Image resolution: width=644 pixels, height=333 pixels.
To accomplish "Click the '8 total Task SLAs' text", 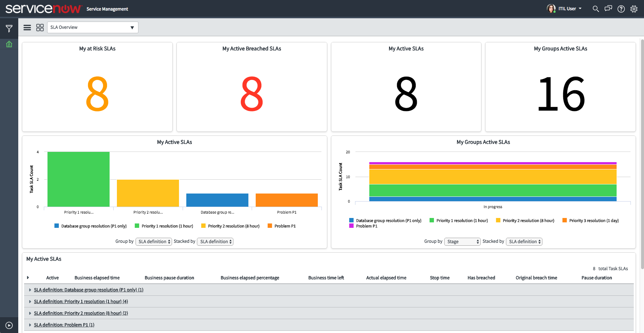I will point(610,269).
